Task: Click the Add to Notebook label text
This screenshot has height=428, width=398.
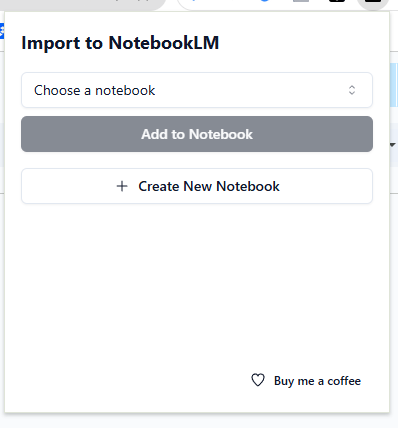Action: (197, 134)
